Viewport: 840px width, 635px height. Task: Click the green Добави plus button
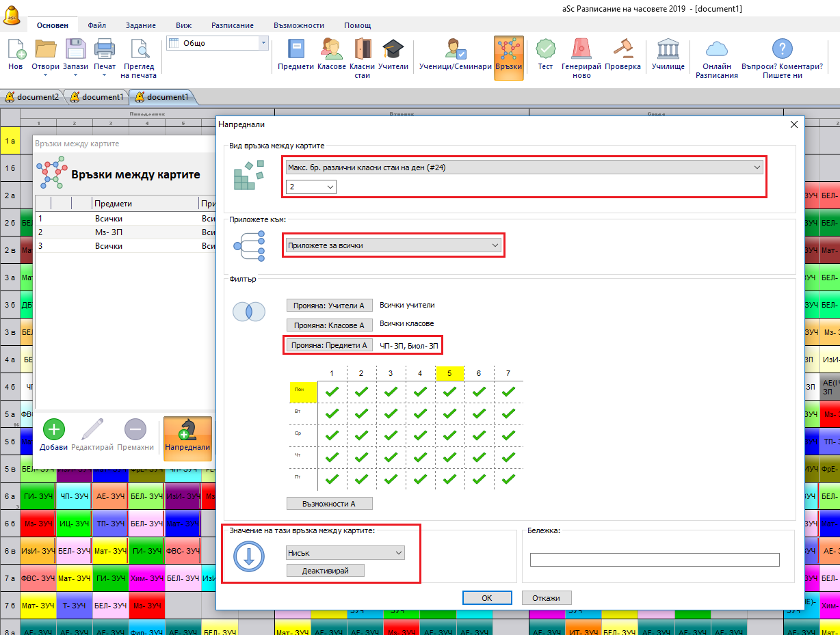54,431
